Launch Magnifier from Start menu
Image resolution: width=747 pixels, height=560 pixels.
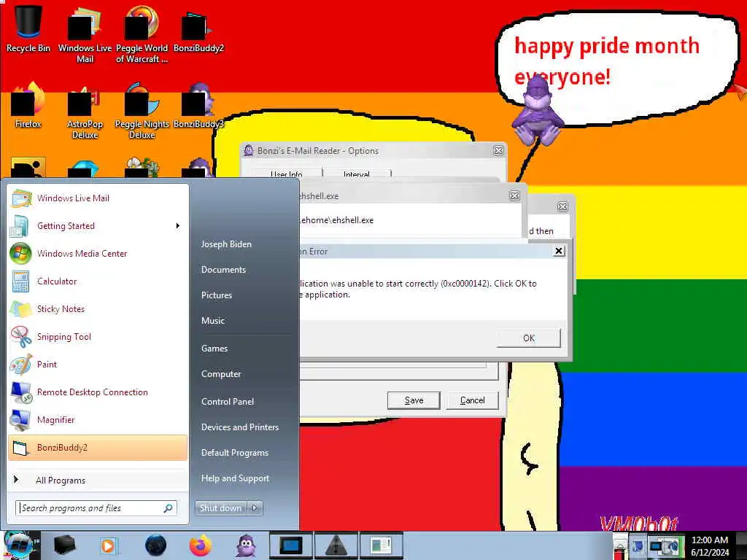98,419
